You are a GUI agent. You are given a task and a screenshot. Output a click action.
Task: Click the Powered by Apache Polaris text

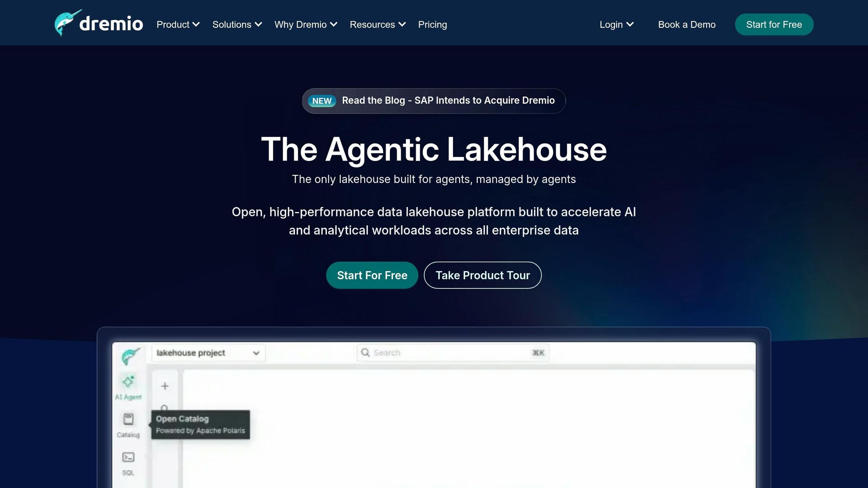point(200,431)
